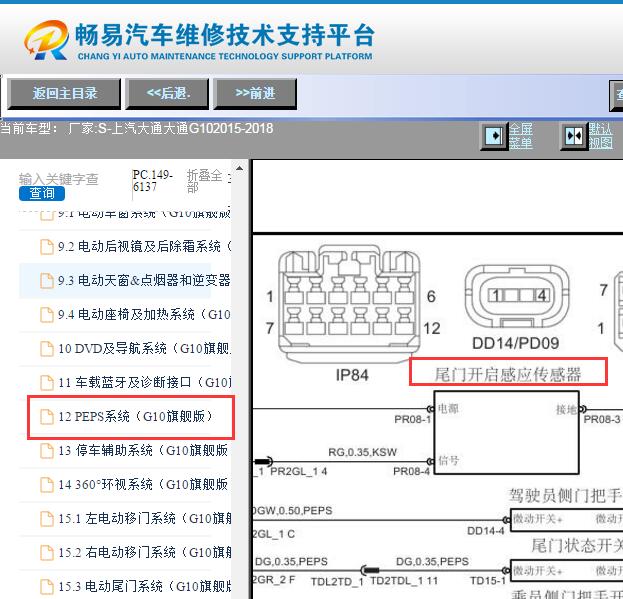Click the 电源 terminal label in sensor box

pyautogui.click(x=448, y=408)
